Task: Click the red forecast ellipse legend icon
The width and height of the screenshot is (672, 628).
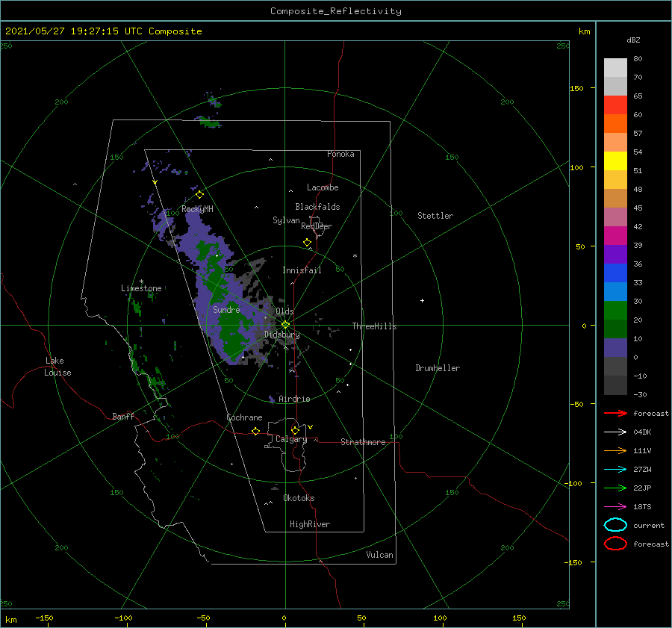Action: (x=615, y=544)
